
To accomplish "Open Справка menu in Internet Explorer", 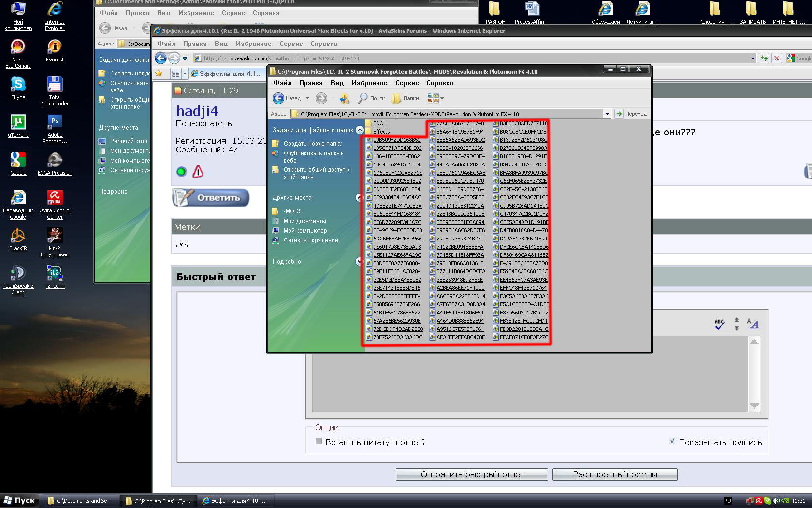I will click(324, 44).
